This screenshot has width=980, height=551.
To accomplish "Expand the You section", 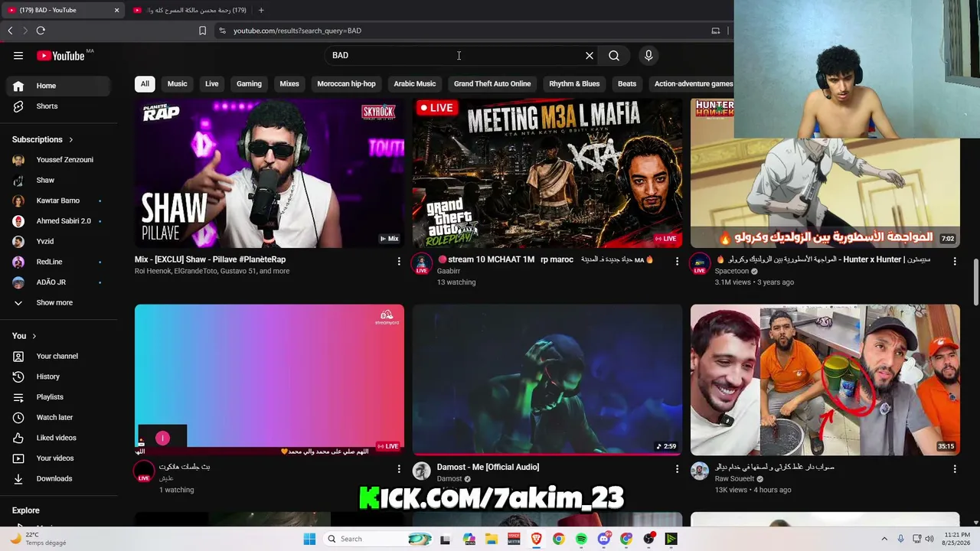I will click(x=24, y=336).
